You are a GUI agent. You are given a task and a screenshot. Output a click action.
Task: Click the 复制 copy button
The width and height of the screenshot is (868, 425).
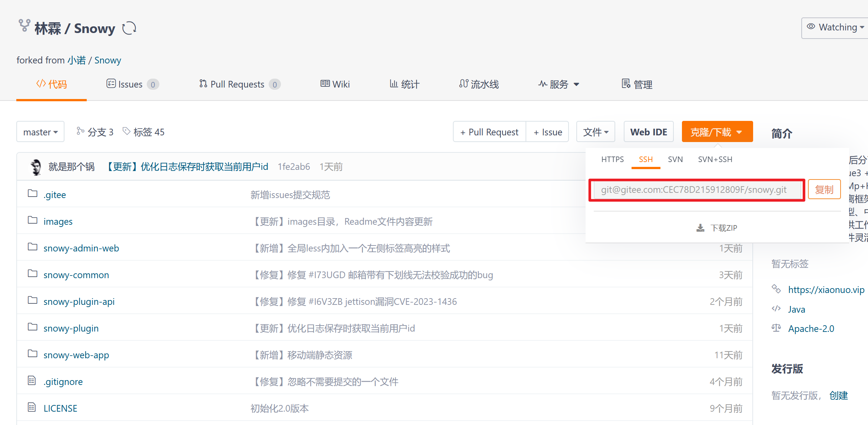pyautogui.click(x=824, y=190)
